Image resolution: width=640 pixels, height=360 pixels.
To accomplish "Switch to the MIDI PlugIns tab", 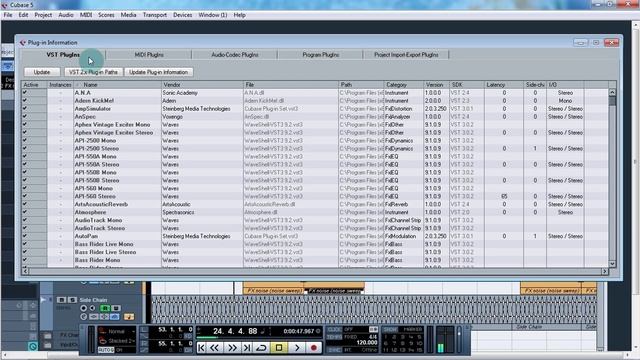I will (x=149, y=55).
